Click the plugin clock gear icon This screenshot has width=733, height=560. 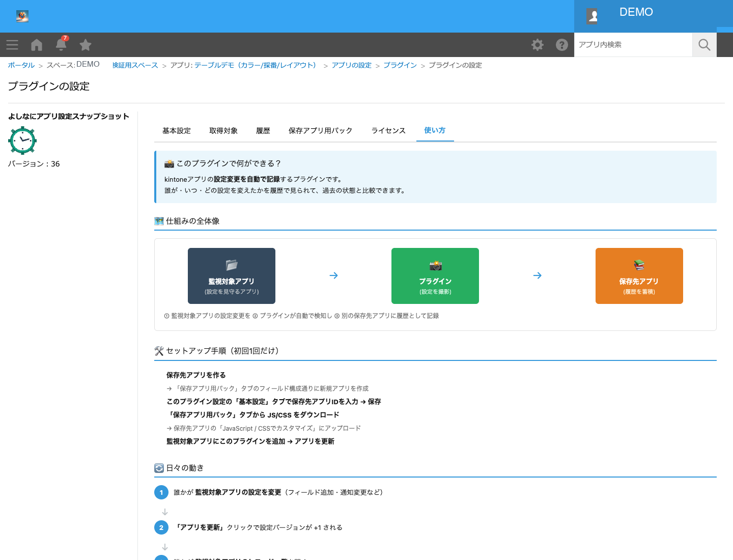coord(22,140)
